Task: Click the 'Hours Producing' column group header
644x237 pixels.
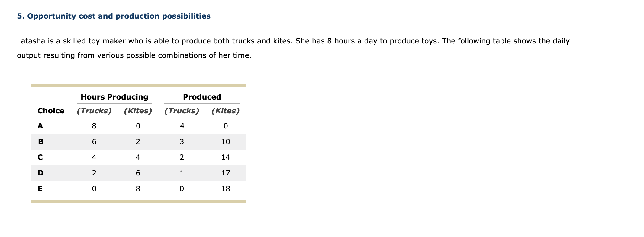Action: (114, 97)
